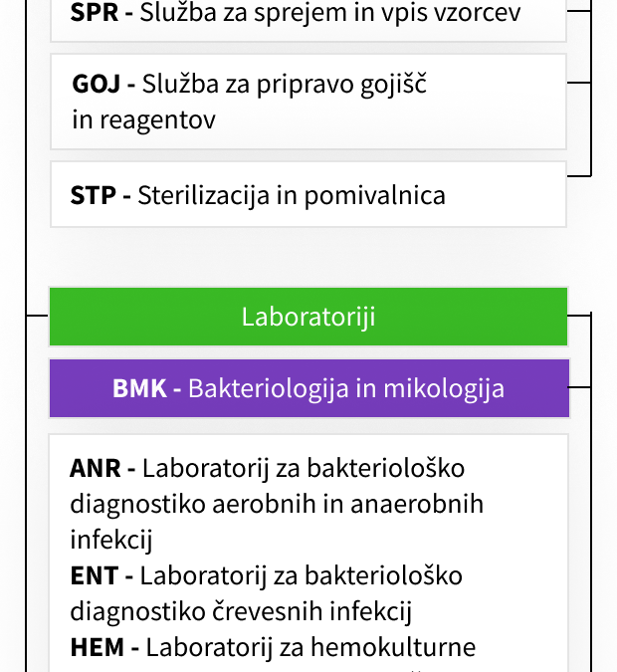Click 'diagnostiko aerobnih in anaerobnih' line

[x=277, y=504]
